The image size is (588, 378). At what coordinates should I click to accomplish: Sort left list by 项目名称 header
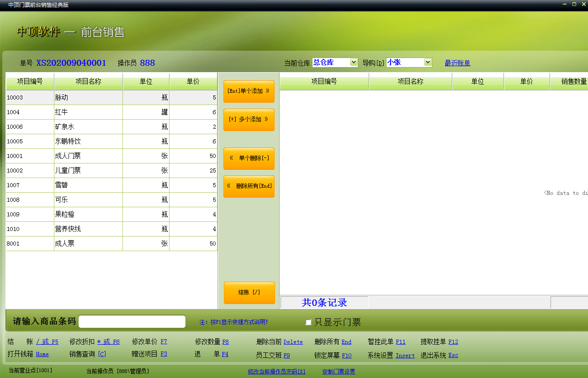[x=88, y=82]
